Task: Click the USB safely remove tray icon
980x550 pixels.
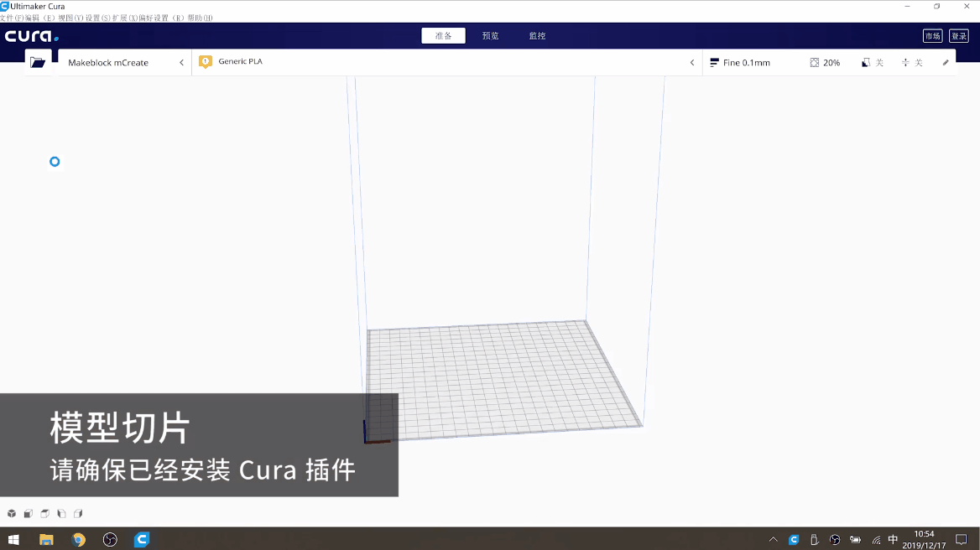Action: tap(815, 540)
